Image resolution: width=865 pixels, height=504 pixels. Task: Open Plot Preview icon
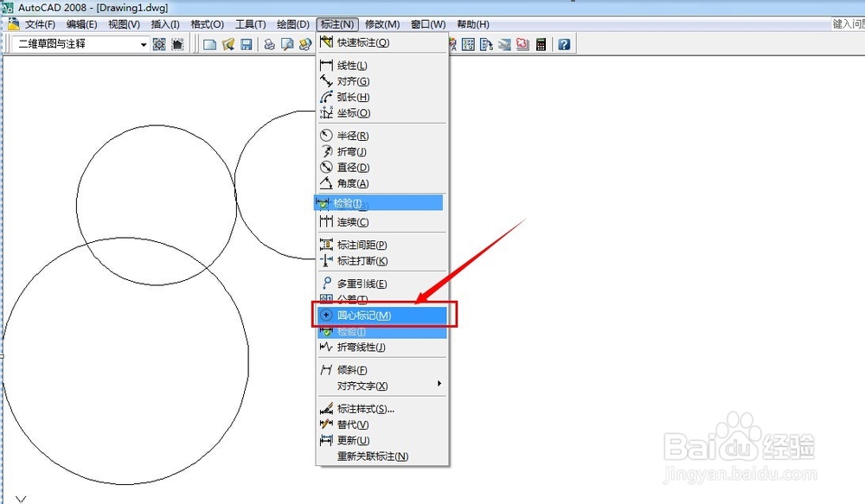coord(287,44)
